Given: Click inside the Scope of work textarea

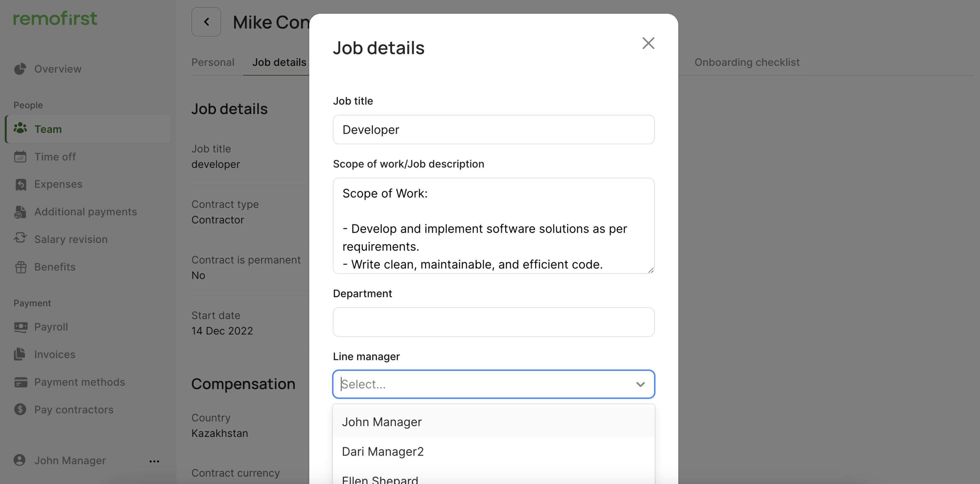Looking at the screenshot, I should click(494, 226).
